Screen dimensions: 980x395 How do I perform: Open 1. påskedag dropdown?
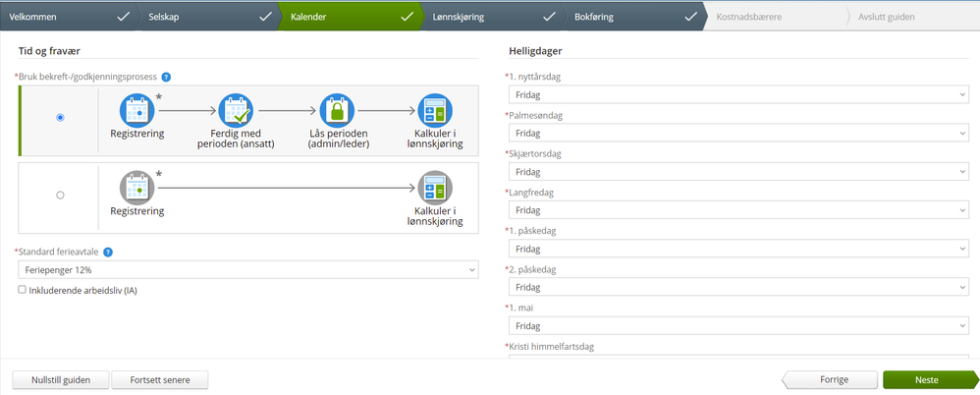(736, 249)
